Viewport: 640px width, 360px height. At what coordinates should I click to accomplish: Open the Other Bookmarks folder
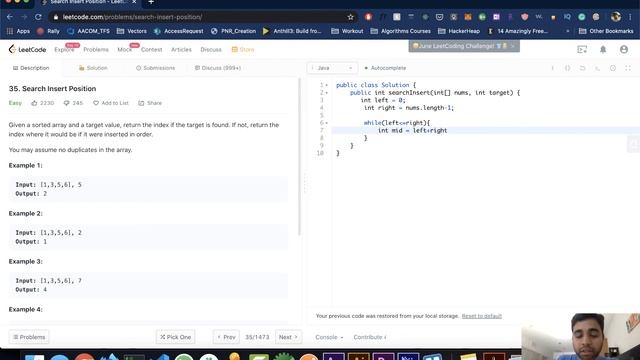[606, 31]
